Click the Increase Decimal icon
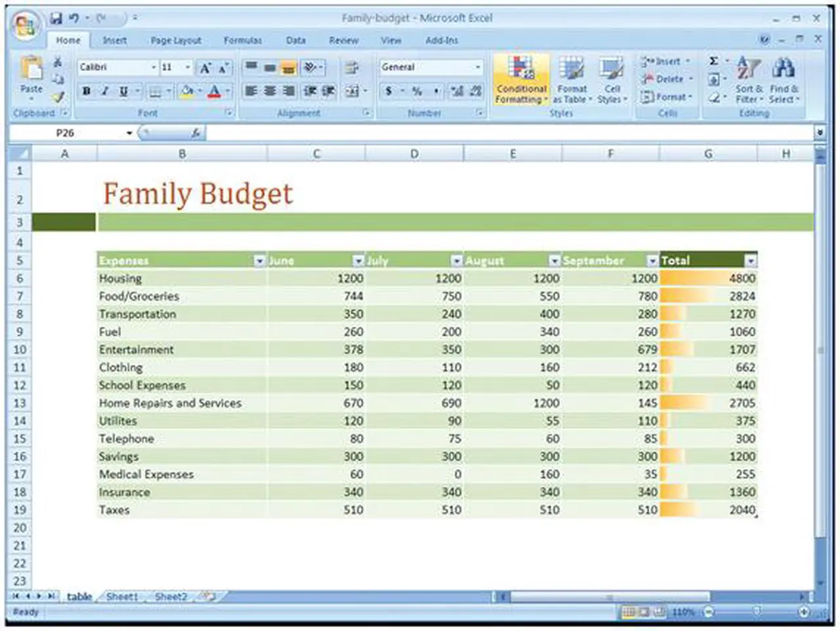This screenshot has width=840, height=631. pyautogui.click(x=457, y=91)
